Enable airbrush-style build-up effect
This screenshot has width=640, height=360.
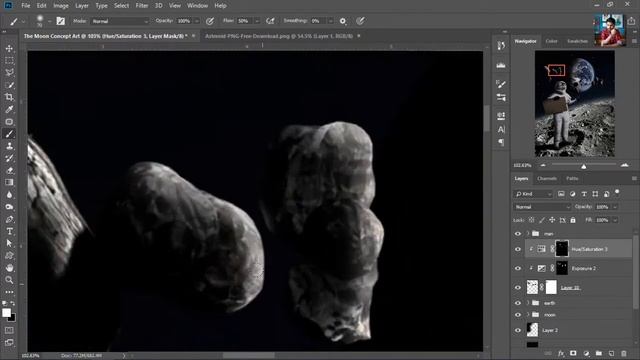click(270, 21)
